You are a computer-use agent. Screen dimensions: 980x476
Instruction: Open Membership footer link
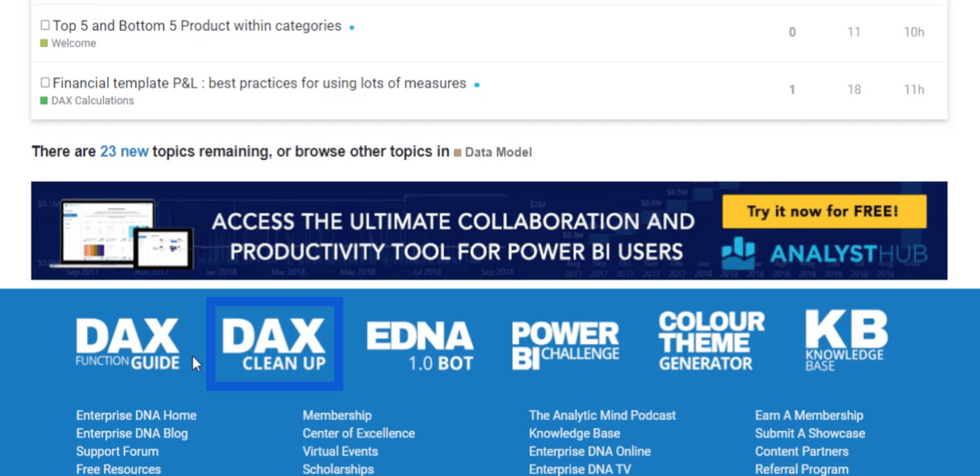[337, 415]
